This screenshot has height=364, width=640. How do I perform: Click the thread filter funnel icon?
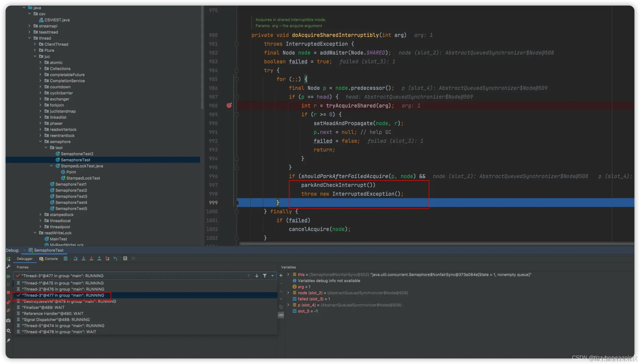(265, 276)
